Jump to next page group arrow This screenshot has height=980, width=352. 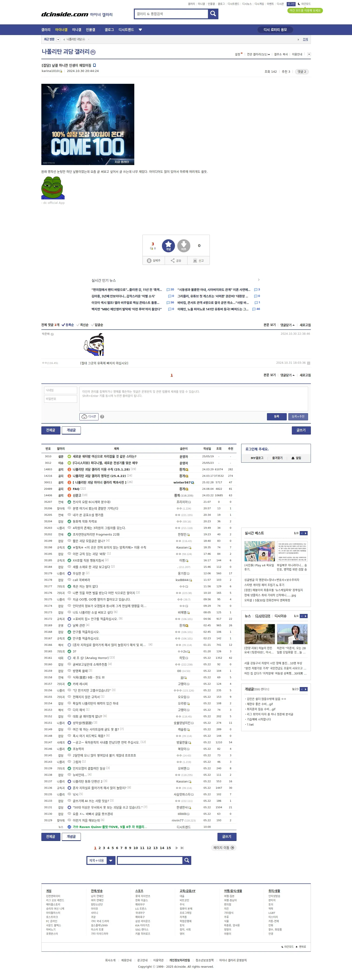pyautogui.click(x=177, y=848)
